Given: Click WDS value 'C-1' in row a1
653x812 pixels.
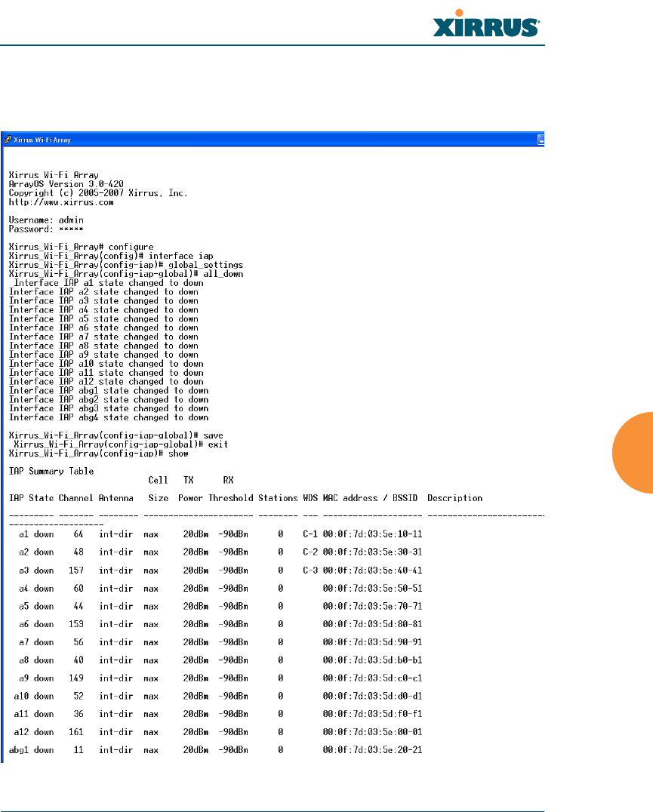Looking at the screenshot, I should click(x=310, y=534).
